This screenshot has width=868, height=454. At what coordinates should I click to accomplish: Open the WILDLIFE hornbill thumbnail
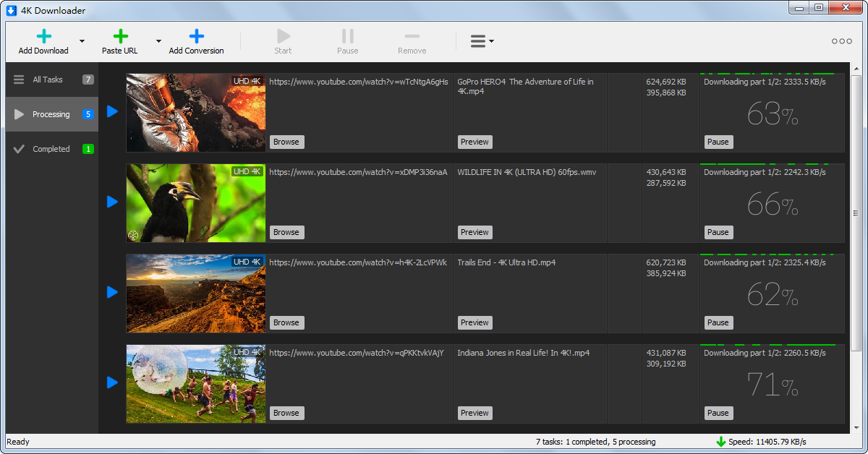[196, 203]
